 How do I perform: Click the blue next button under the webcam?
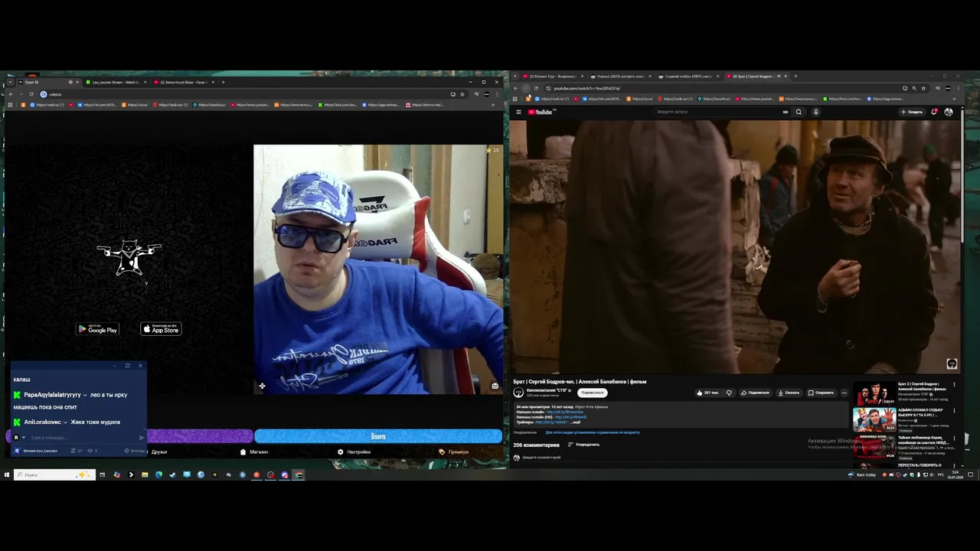378,436
